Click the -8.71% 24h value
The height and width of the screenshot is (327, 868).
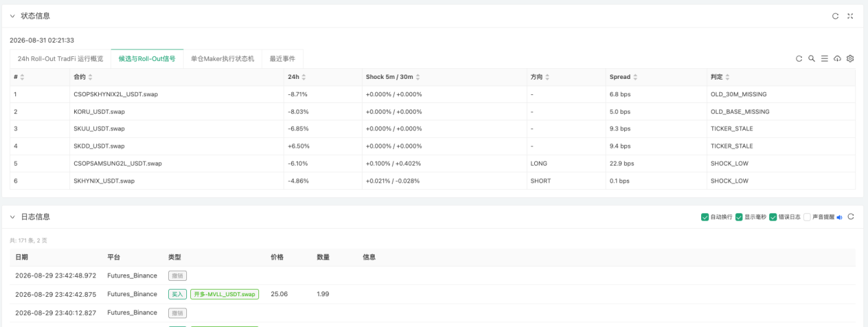point(297,94)
